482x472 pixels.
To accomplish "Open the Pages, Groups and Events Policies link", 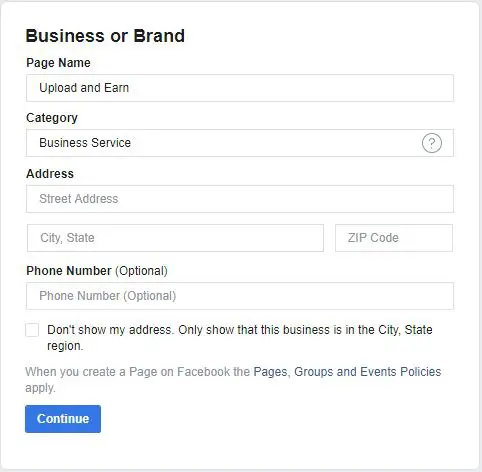I will pyautogui.click(x=347, y=372).
